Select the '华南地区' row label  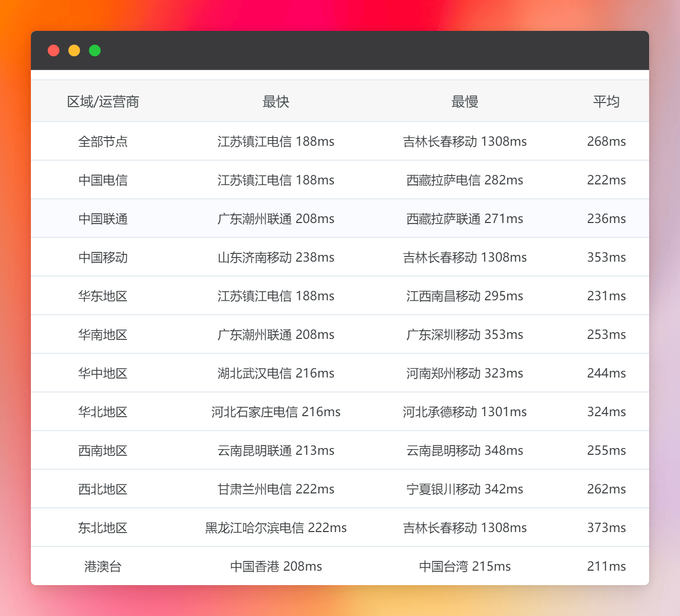pyautogui.click(x=103, y=334)
